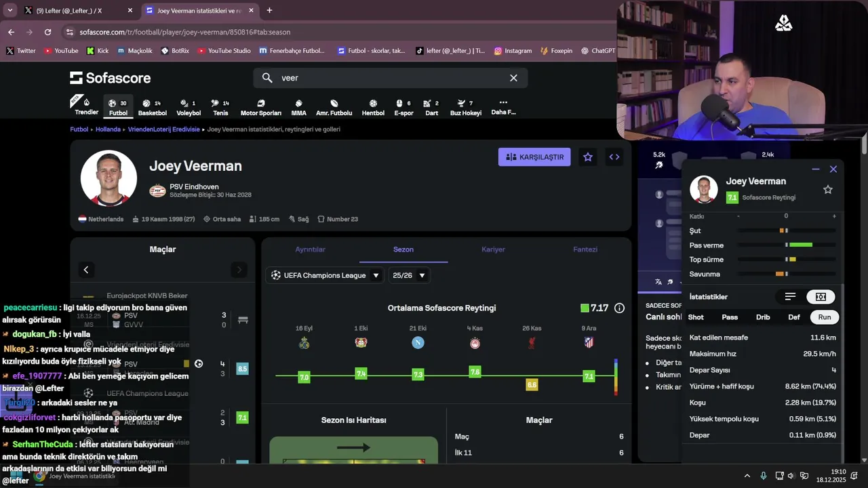868x488 pixels.
Task: Open Amr. Futbolu category
Action: coord(334,107)
